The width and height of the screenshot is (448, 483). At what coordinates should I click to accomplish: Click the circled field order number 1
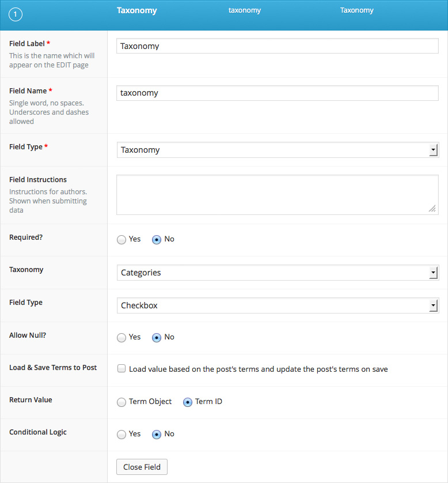tap(16, 14)
